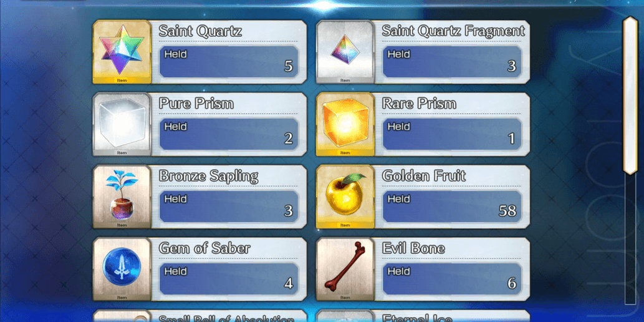Tap the Gem of Saber blue orb icon
Image resolution: width=644 pixels, height=322 pixels.
click(122, 270)
